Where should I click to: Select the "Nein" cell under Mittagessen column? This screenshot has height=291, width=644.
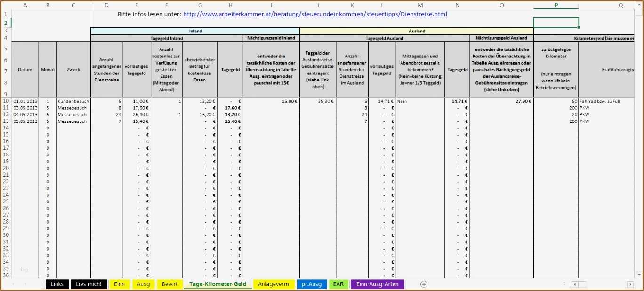[420, 101]
